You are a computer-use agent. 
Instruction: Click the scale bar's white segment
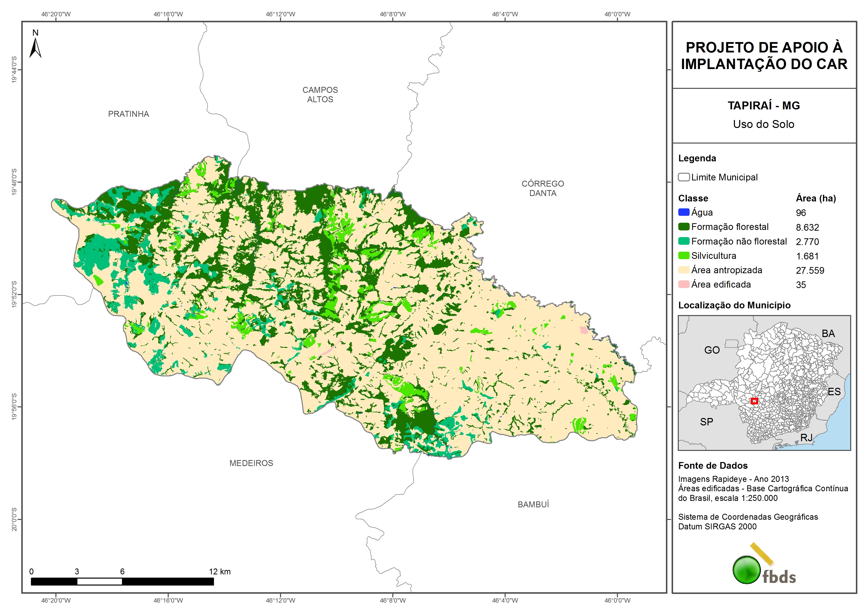coord(99,582)
